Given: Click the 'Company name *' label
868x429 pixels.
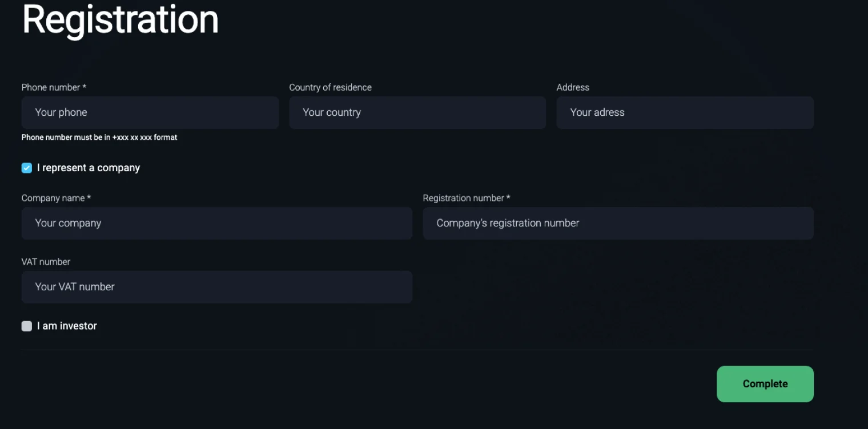Looking at the screenshot, I should click(56, 198).
